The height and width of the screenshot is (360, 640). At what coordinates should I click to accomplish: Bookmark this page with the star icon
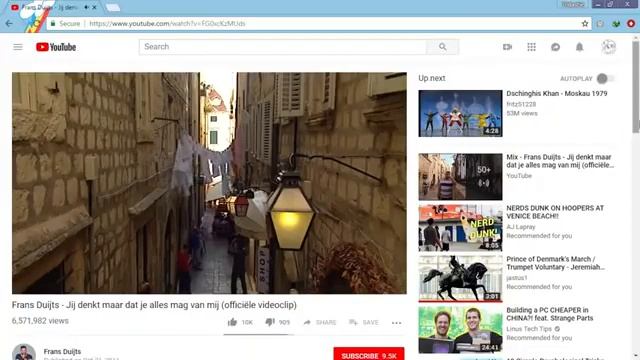[585, 24]
